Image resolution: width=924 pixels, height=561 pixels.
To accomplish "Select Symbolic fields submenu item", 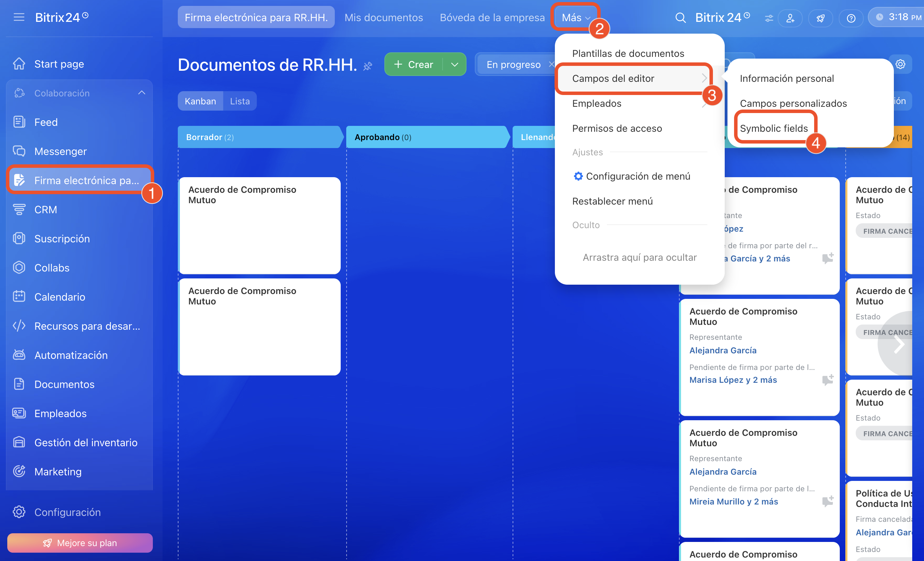I will pos(774,128).
